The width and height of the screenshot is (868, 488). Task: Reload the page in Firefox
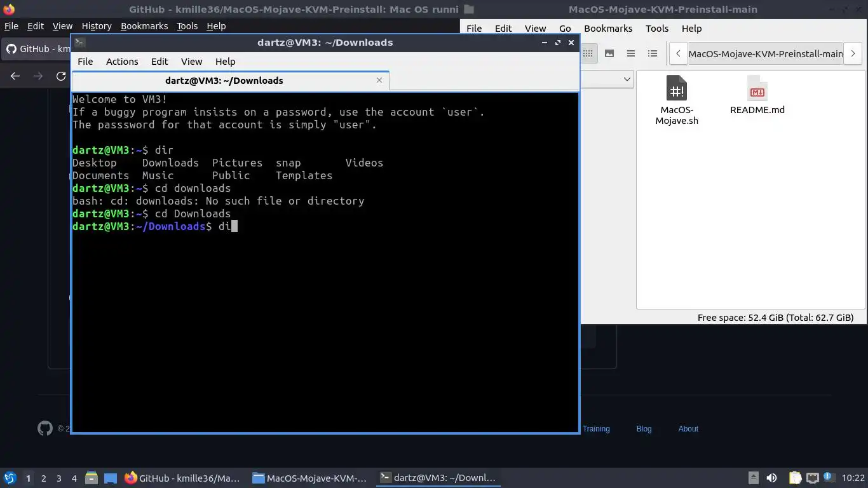(61, 76)
